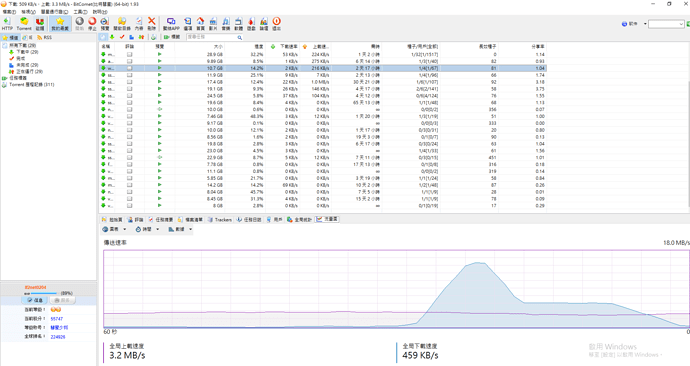The image size is (690, 366).
Task: Toggle the star favorites toolbar button
Action: click(60, 23)
